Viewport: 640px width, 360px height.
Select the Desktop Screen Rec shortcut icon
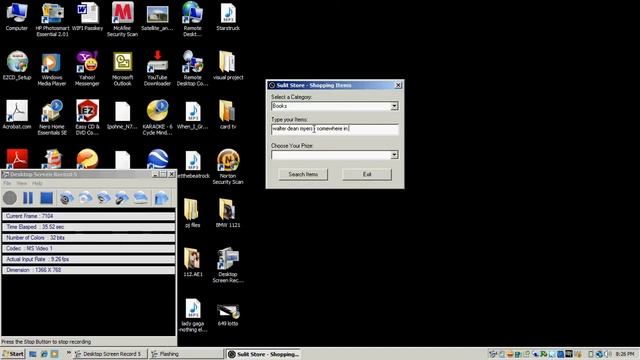pos(228,265)
